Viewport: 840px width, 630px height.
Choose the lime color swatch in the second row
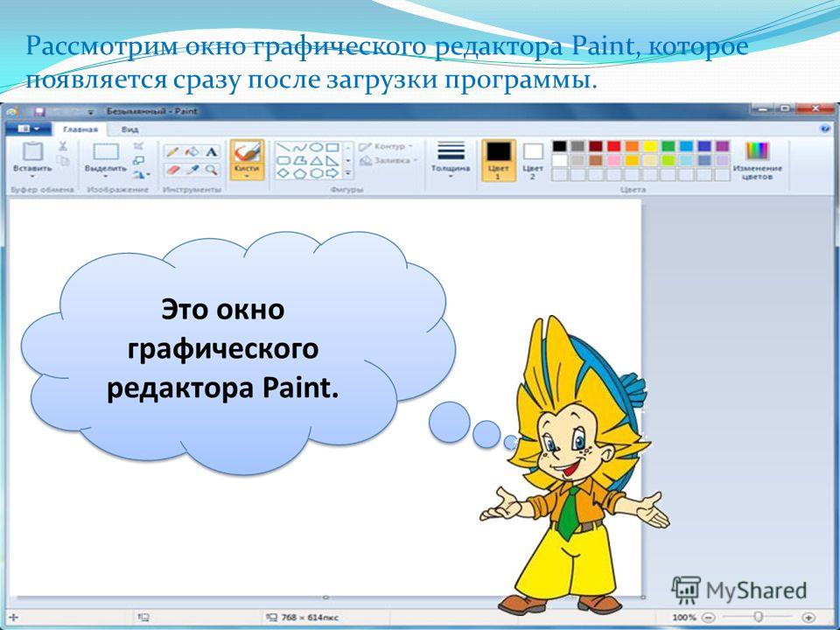tap(668, 160)
